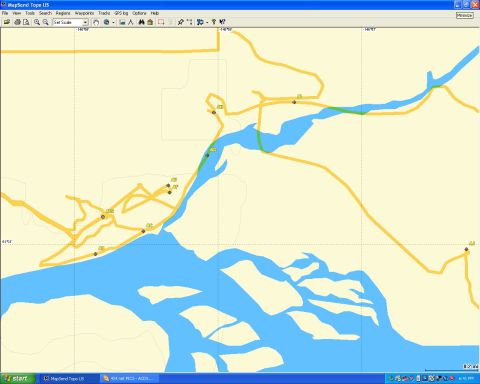Click the Minimize tooltip button at top right

click(465, 15)
